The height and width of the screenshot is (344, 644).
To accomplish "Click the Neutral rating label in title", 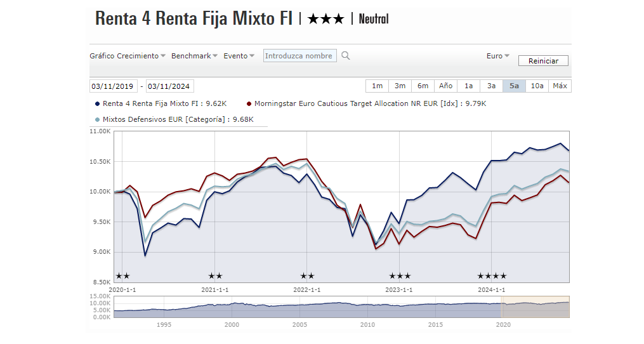I will [x=373, y=19].
